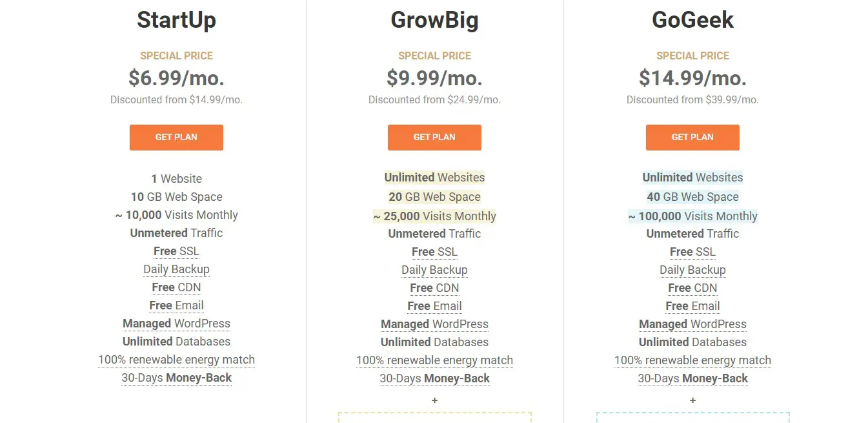Viewport: 868px width, 423px height.
Task: Click 40 GB Web Space in GoGeek
Action: click(x=692, y=197)
